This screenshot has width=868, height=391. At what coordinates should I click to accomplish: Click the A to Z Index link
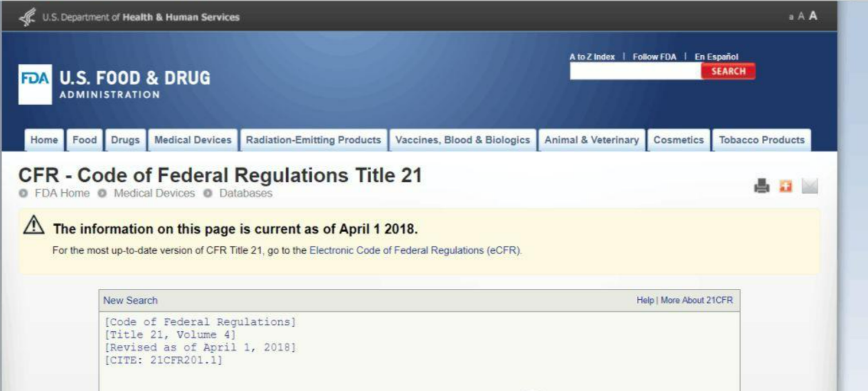tap(591, 57)
